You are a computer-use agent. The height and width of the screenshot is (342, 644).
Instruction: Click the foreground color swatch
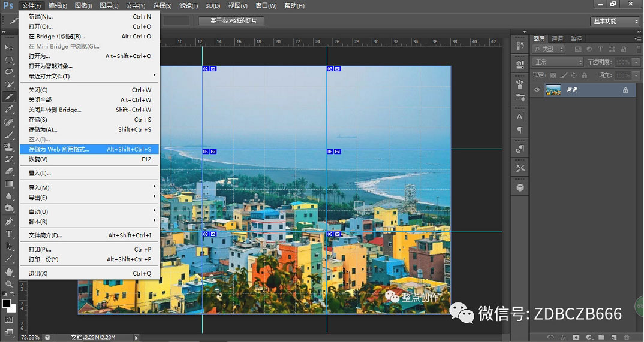point(7,304)
